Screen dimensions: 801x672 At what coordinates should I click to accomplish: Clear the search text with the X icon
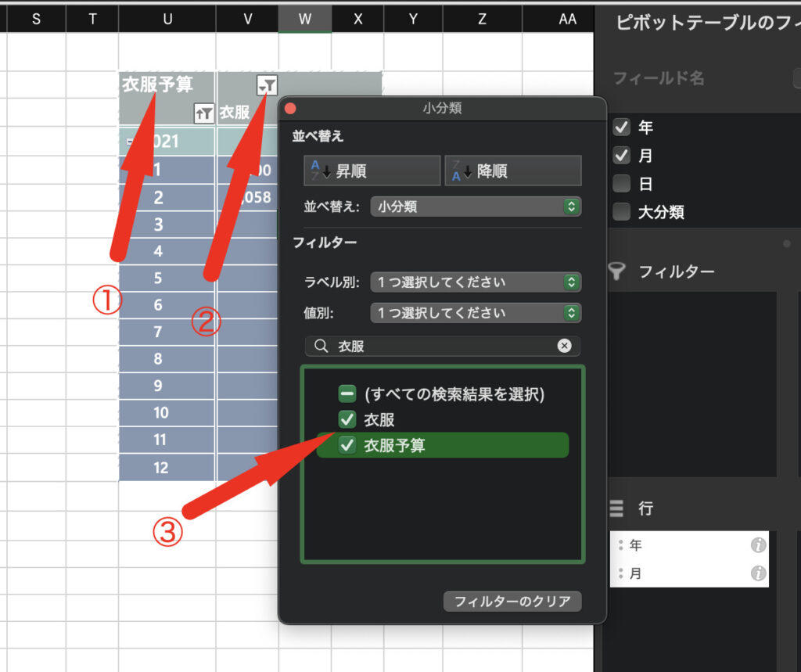564,346
